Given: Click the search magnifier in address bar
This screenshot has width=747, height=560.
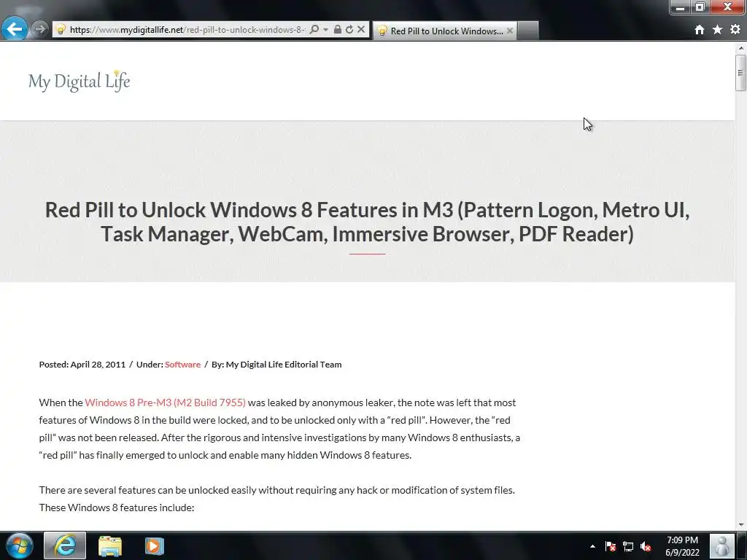Looking at the screenshot, I should pyautogui.click(x=314, y=29).
